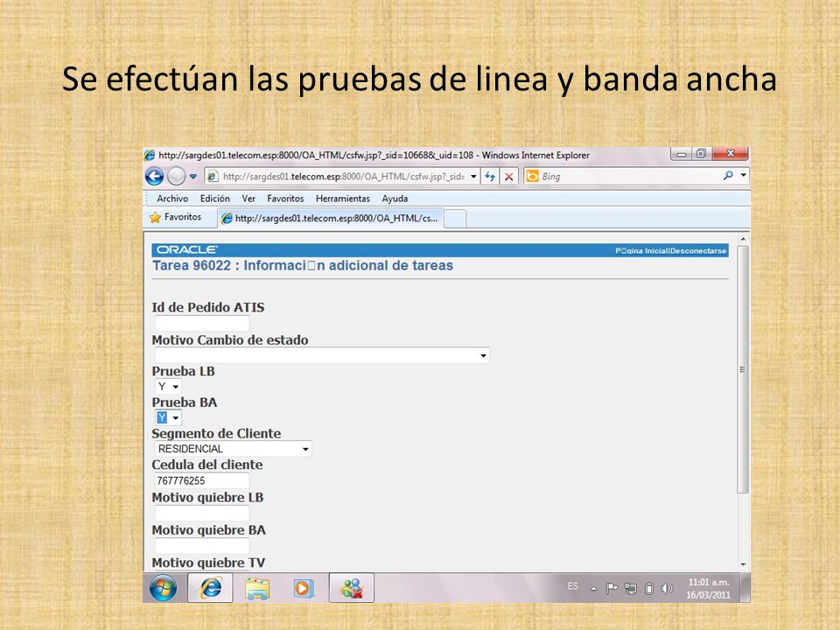This screenshot has width=840, height=630.
Task: Show hidden tray icons arrow
Action: 593,588
